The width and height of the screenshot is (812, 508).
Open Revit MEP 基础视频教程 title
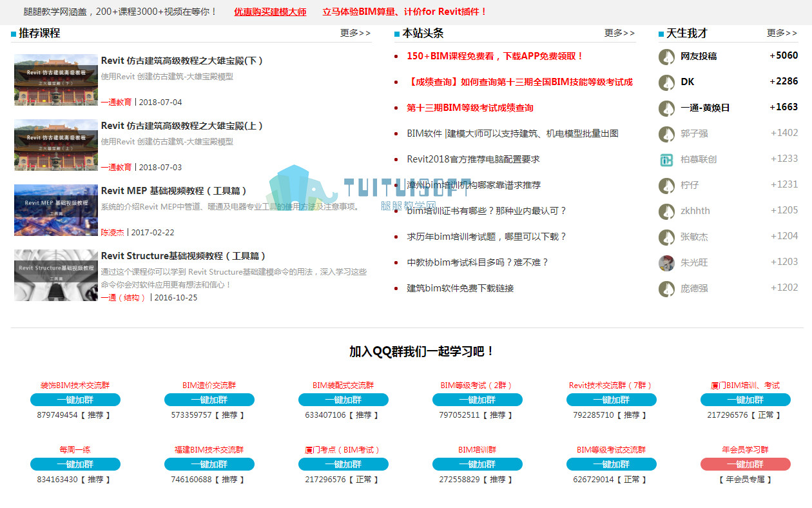175,191
